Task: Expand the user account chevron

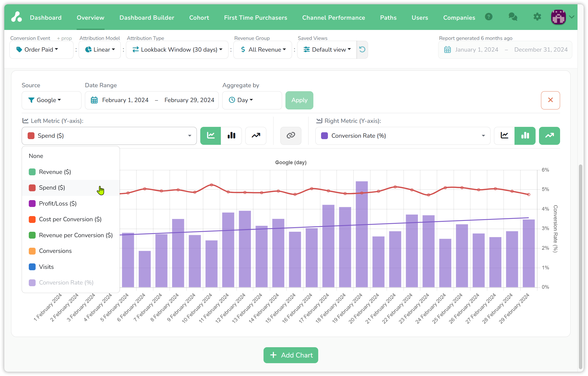Action: (x=571, y=17)
